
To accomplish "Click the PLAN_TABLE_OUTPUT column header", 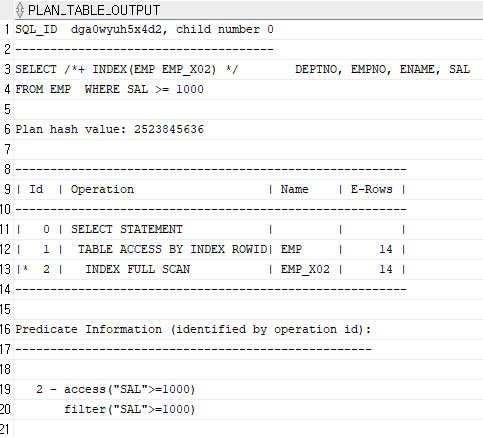I will (x=248, y=10).
